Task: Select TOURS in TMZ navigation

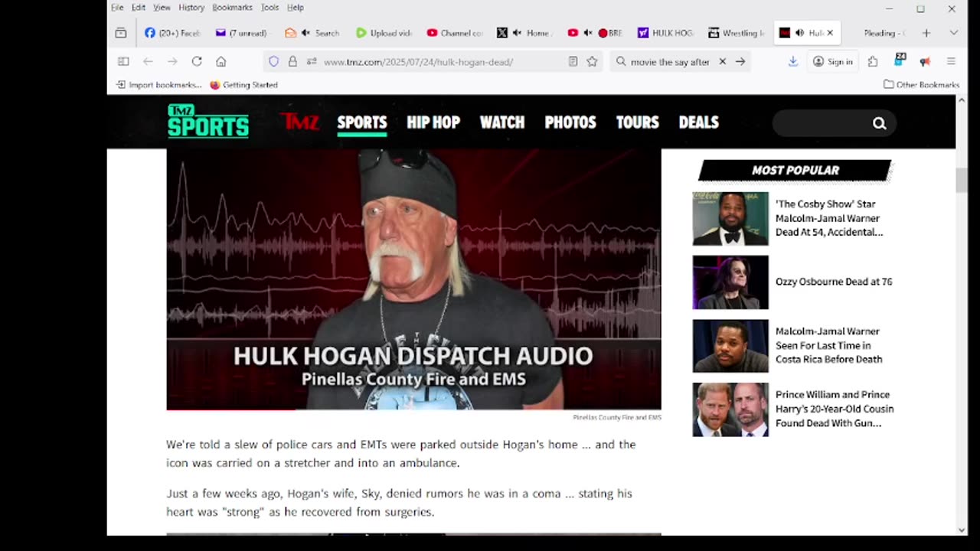Action: pos(638,122)
